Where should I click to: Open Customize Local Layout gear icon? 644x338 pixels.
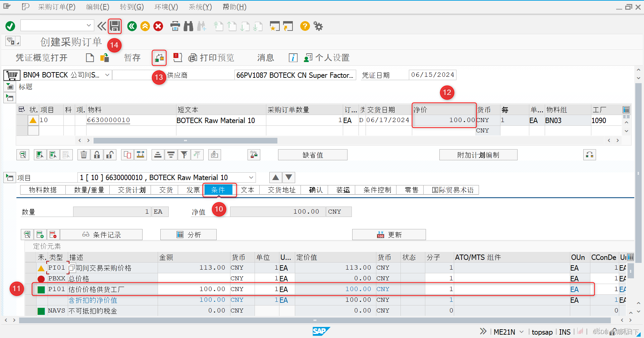[318, 26]
